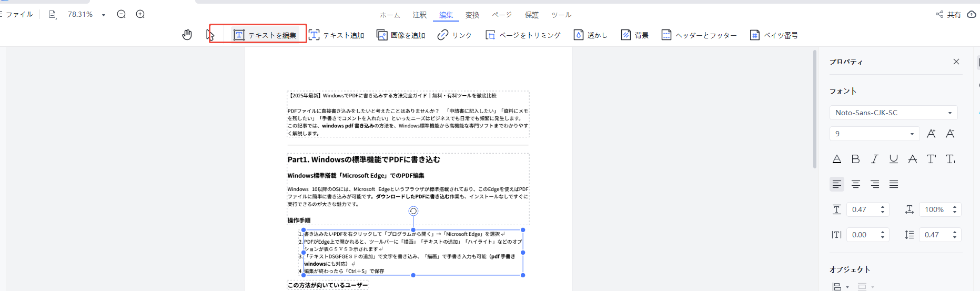Click heading Part1. Windowsの標準機能でPDFに書き込む

(364, 159)
